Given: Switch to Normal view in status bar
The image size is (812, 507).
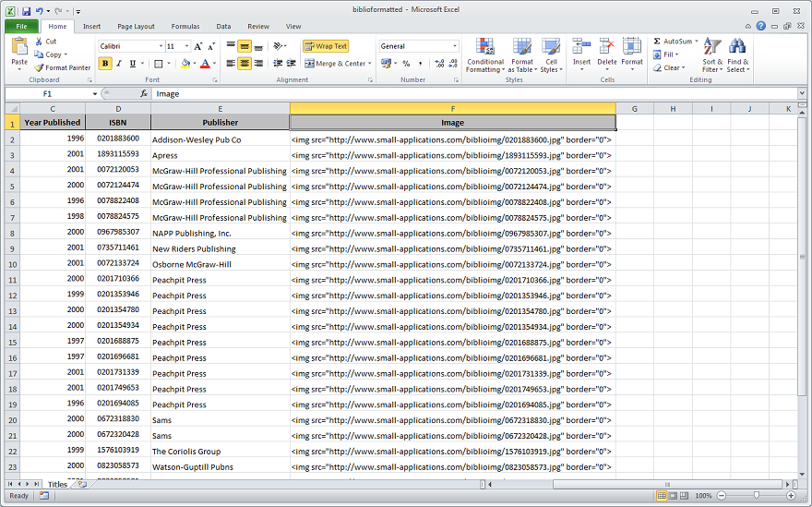Looking at the screenshot, I should pyautogui.click(x=662, y=496).
